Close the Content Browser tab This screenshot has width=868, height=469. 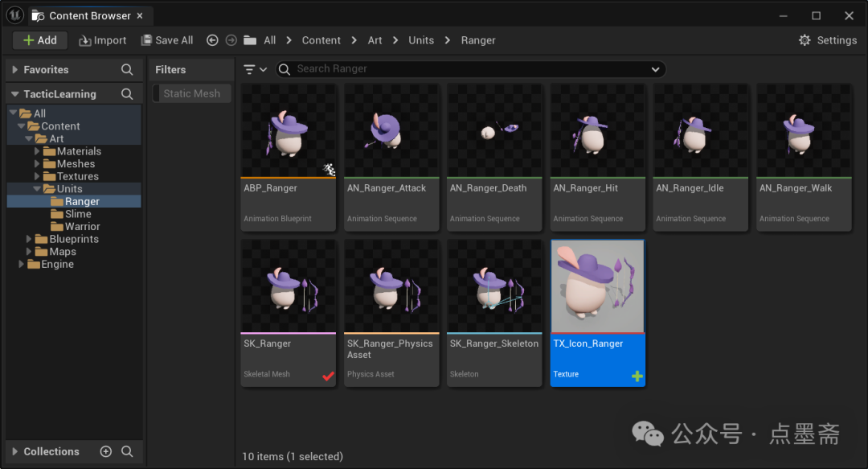[x=140, y=15]
